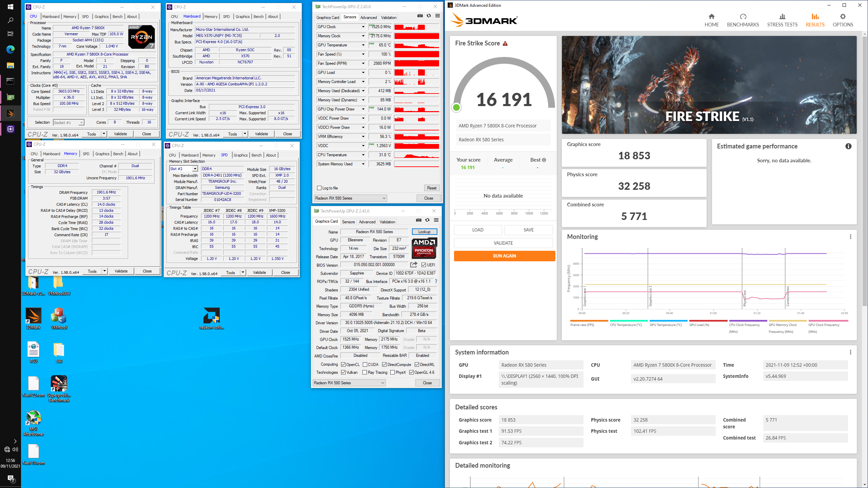This screenshot has height=488, width=868.
Task: Click the Fire Strike warning triangle
Action: (x=505, y=43)
